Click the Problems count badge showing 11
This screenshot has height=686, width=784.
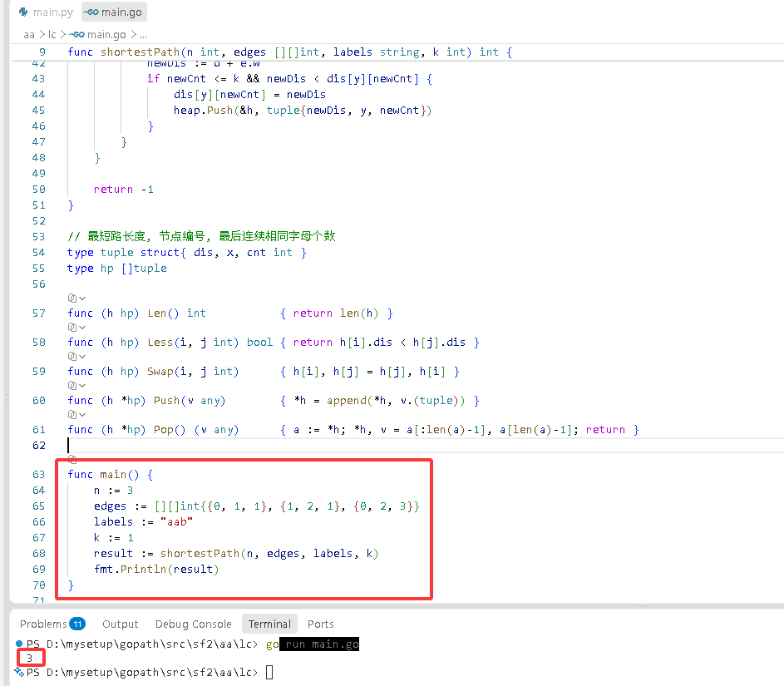77,624
